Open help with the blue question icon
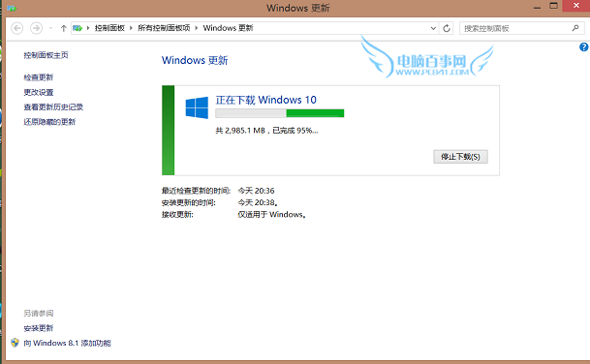The image size is (590, 364). [x=583, y=47]
